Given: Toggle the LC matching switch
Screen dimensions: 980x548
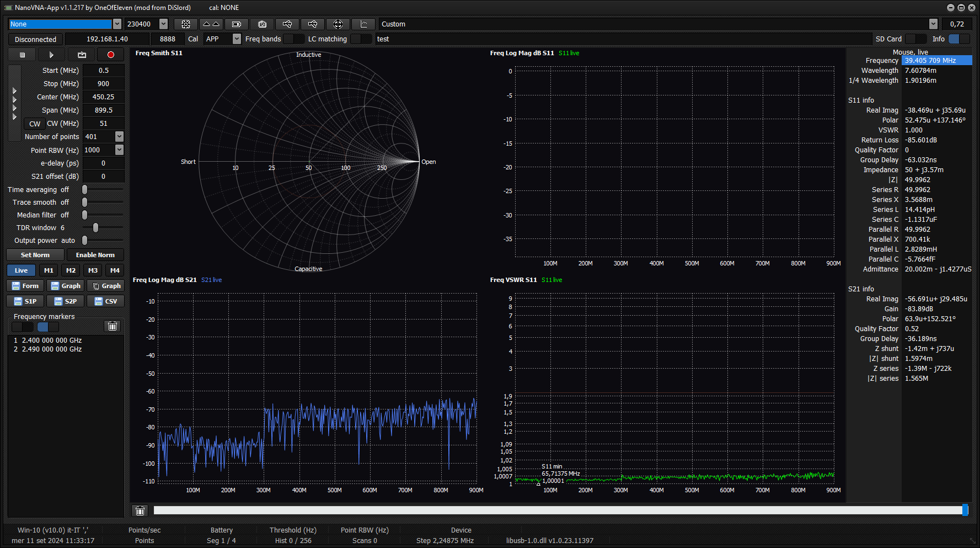Looking at the screenshot, I should pyautogui.click(x=361, y=39).
